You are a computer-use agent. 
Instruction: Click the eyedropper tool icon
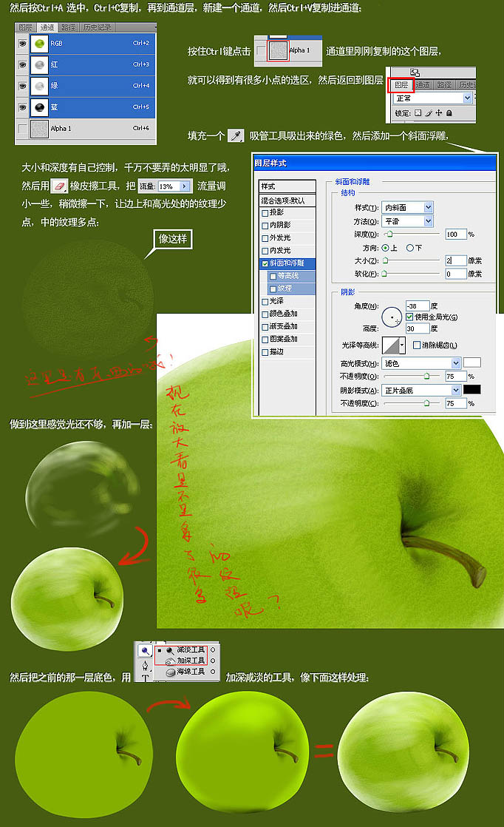236,136
